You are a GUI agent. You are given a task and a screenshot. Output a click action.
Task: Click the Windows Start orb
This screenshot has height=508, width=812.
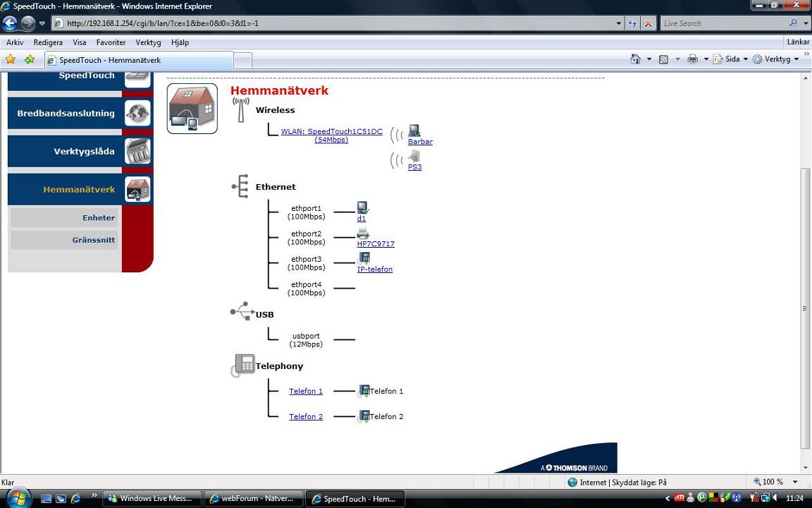tap(18, 498)
